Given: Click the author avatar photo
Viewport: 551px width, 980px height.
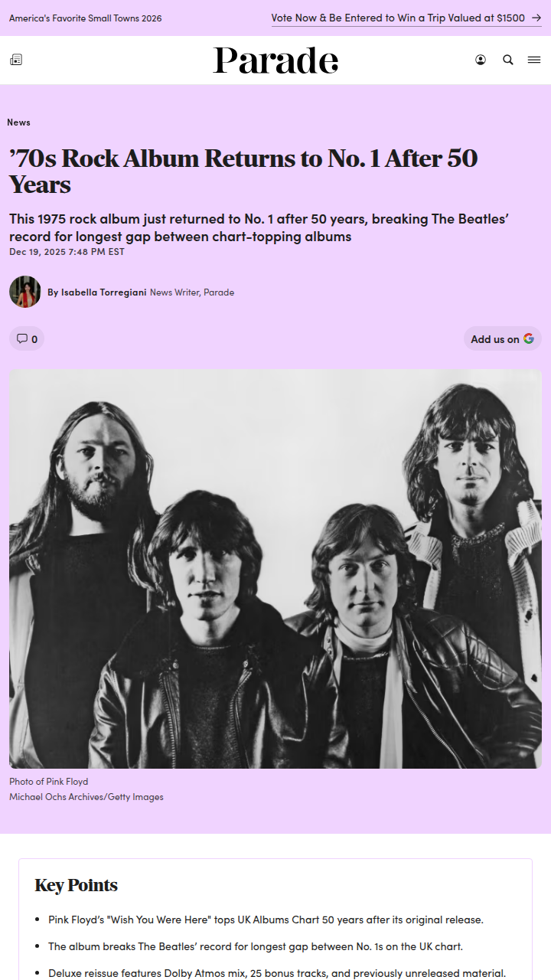Looking at the screenshot, I should coord(25,292).
